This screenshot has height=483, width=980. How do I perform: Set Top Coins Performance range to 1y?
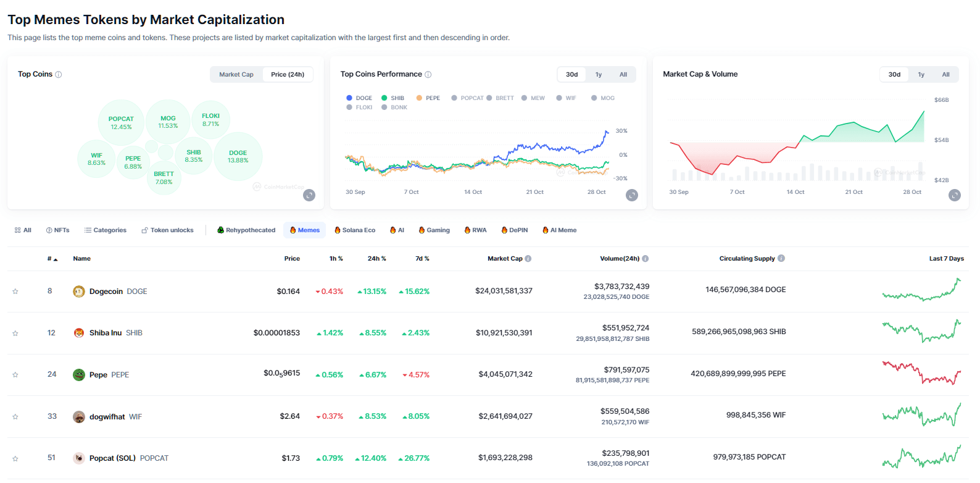(x=599, y=75)
